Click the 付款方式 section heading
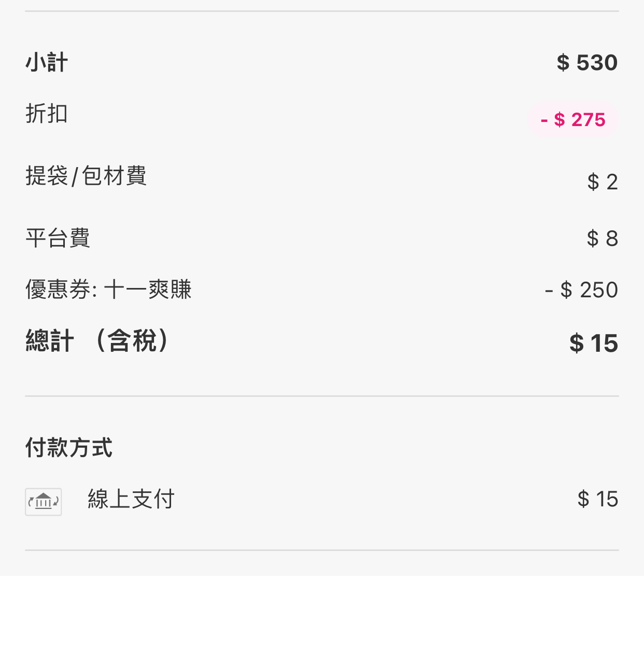 click(69, 447)
